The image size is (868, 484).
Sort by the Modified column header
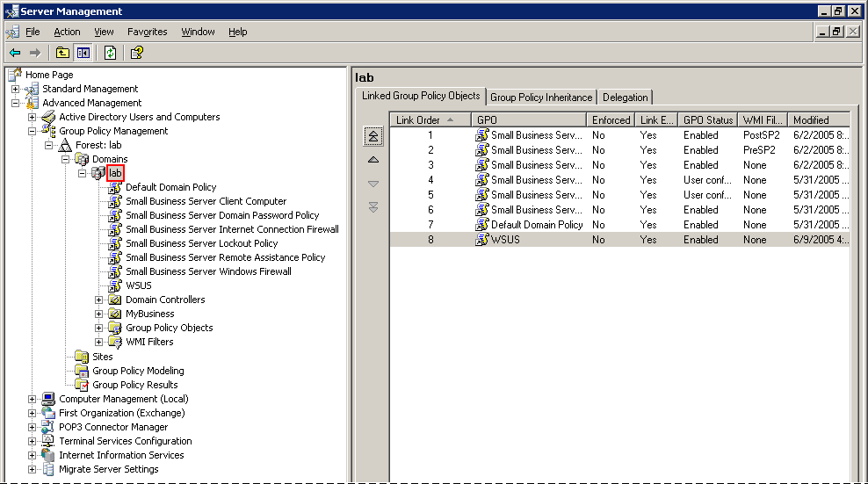pyautogui.click(x=819, y=119)
